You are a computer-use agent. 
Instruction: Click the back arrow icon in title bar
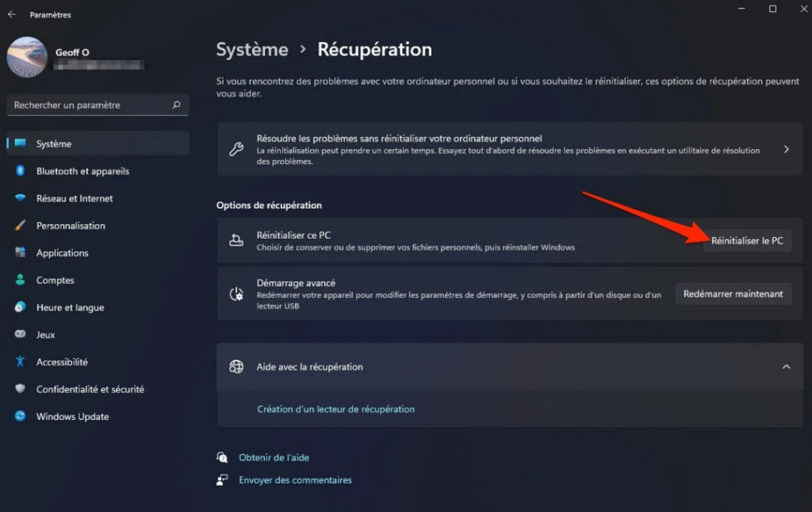tap(12, 14)
